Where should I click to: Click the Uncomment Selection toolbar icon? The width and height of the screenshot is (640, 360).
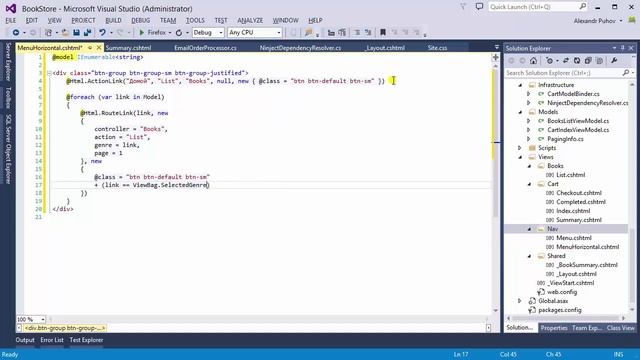click(342, 33)
